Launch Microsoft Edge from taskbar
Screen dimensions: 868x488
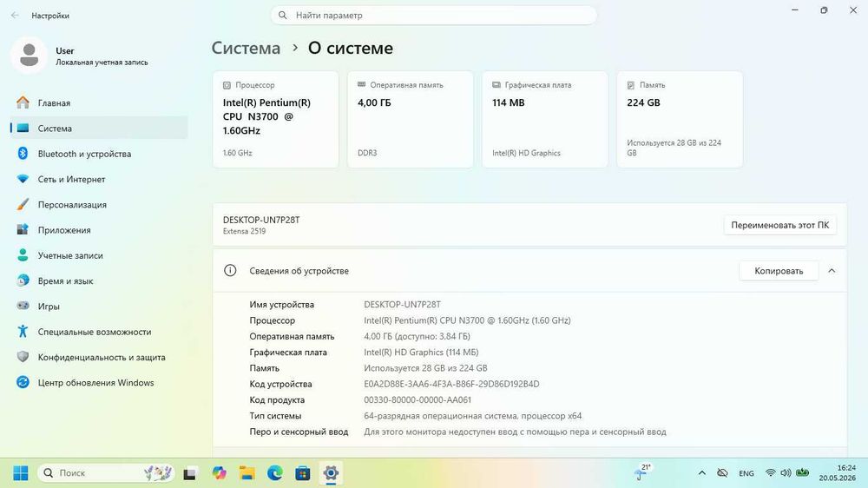coord(274,473)
